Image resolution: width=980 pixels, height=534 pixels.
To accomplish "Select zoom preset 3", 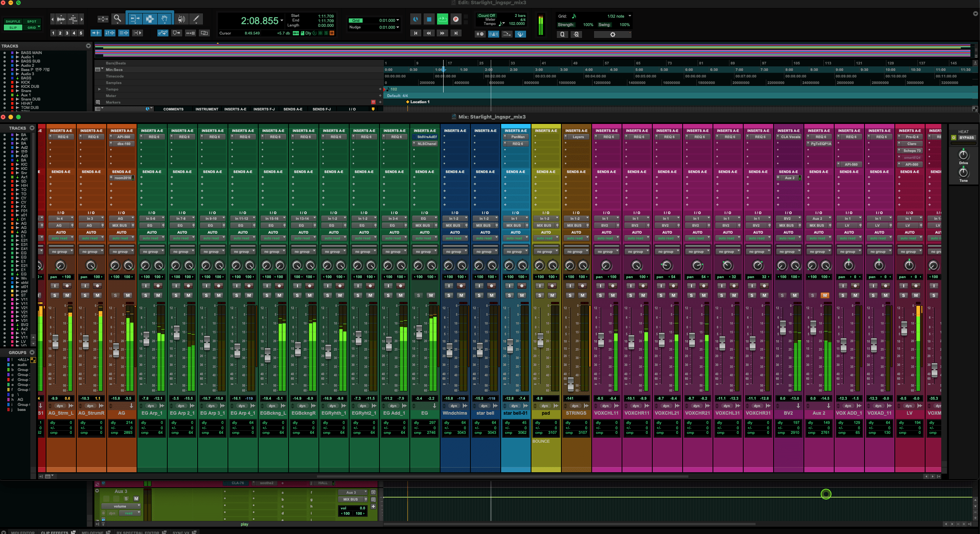I will click(67, 33).
